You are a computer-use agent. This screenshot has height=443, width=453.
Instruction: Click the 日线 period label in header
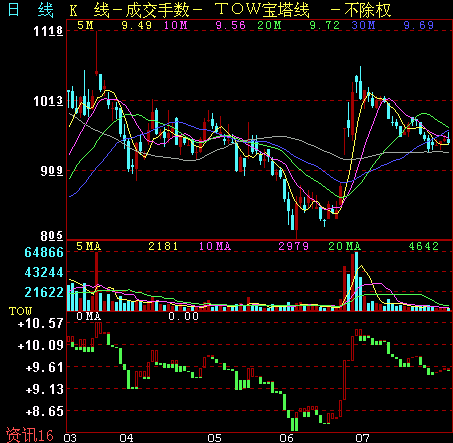point(30,10)
